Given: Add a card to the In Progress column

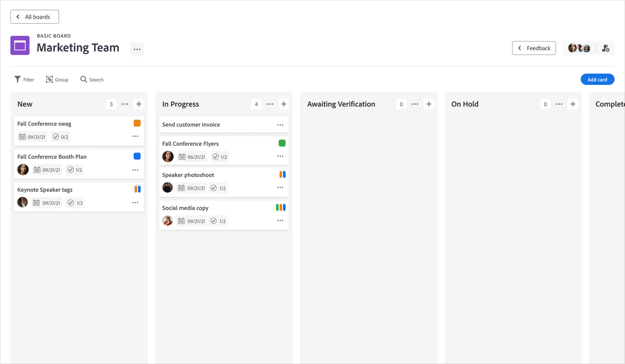Looking at the screenshot, I should point(284,104).
